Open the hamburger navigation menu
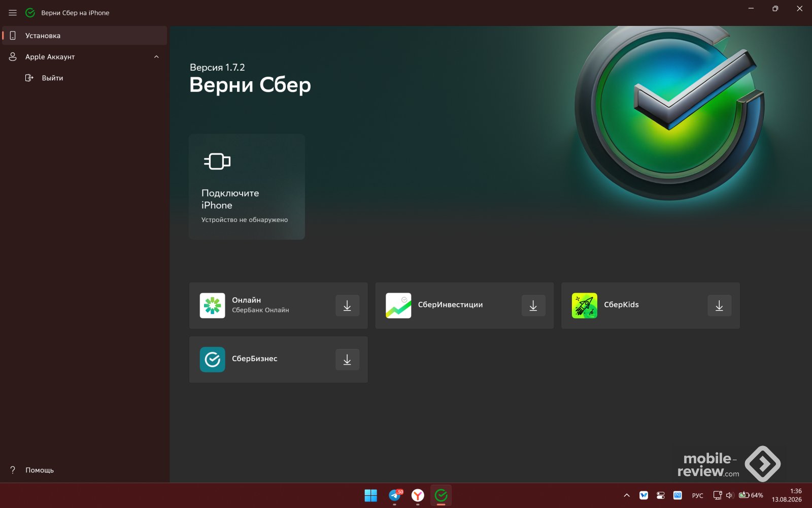The width and height of the screenshot is (812, 508). pyautogui.click(x=13, y=13)
